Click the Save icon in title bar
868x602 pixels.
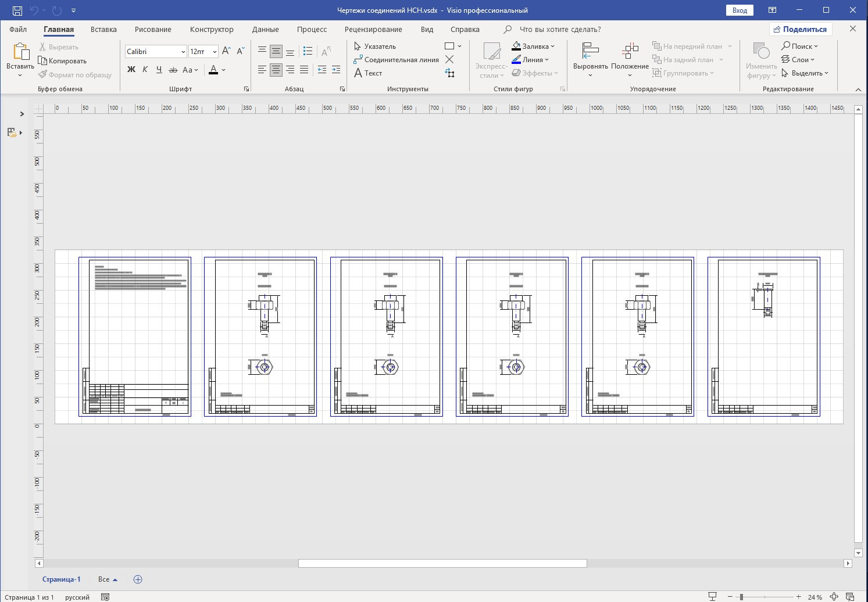pyautogui.click(x=17, y=10)
